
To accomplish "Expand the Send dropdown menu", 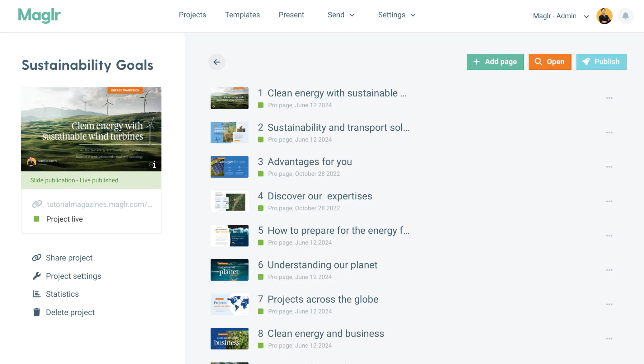I will [341, 15].
